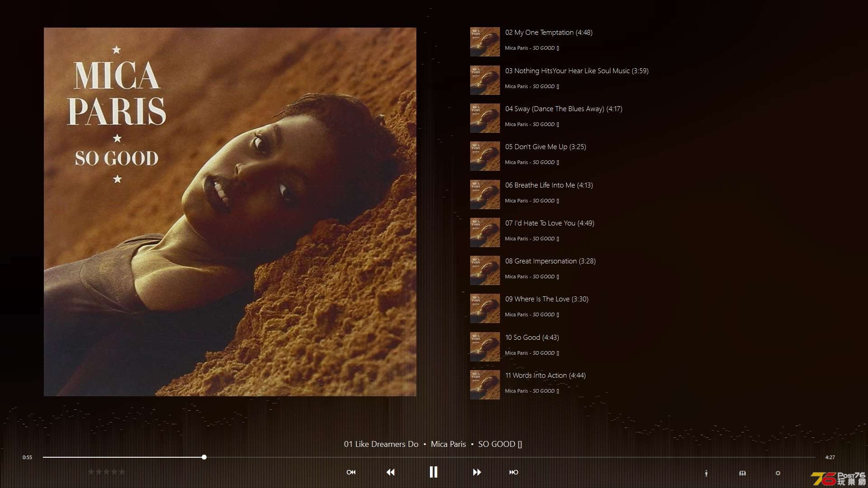Click the seek bar progress handle
Viewport: 868px width, 488px height.
tap(204, 457)
